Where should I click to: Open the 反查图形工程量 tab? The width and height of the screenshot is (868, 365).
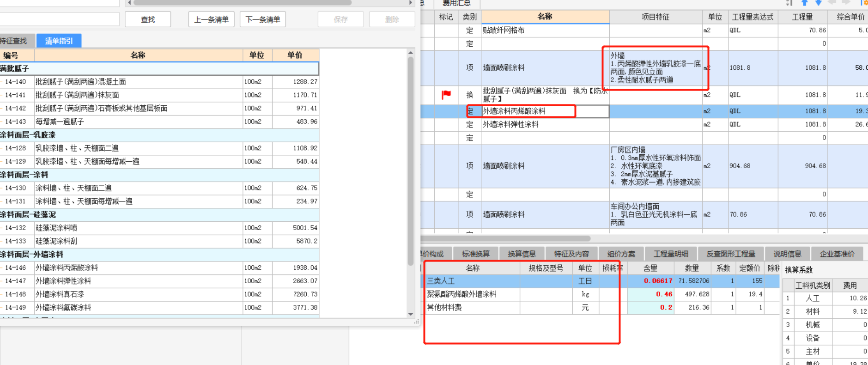731,254
